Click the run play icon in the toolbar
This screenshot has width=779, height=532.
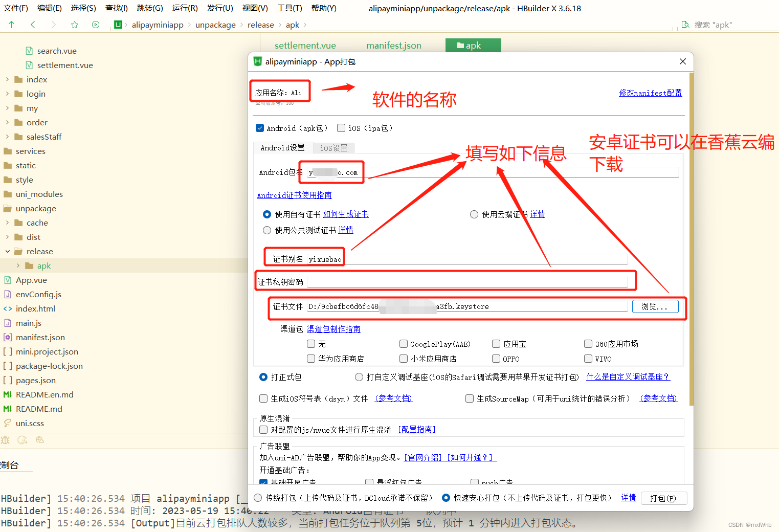pos(96,25)
